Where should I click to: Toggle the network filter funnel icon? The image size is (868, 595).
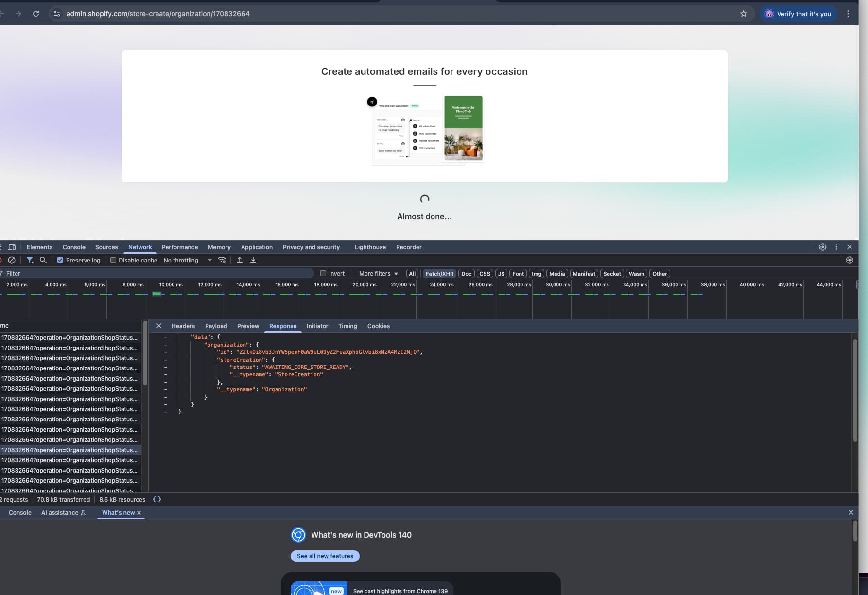30,260
